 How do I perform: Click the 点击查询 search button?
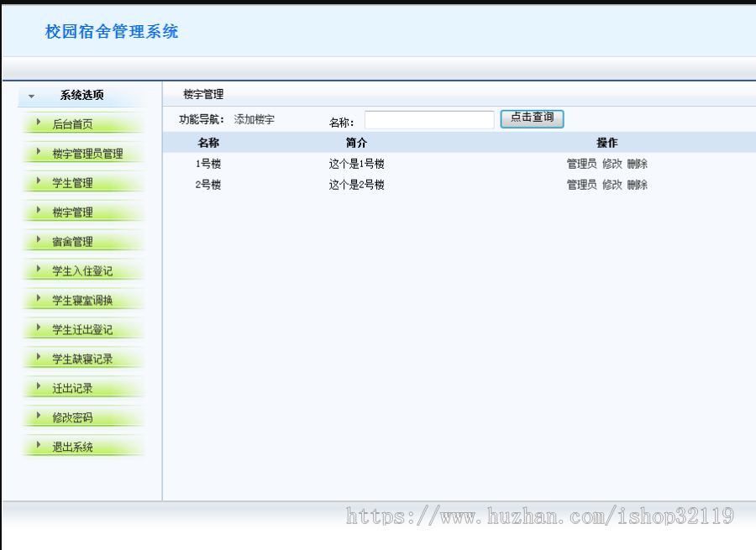(x=532, y=118)
